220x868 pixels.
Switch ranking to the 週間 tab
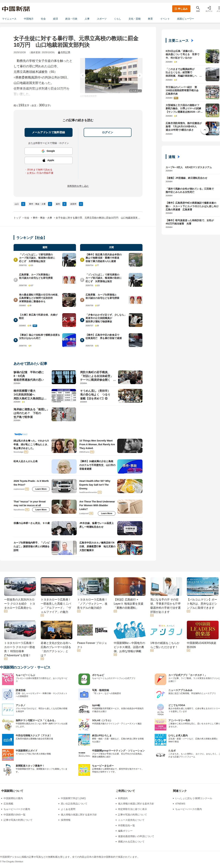pyautogui.click(x=45, y=248)
